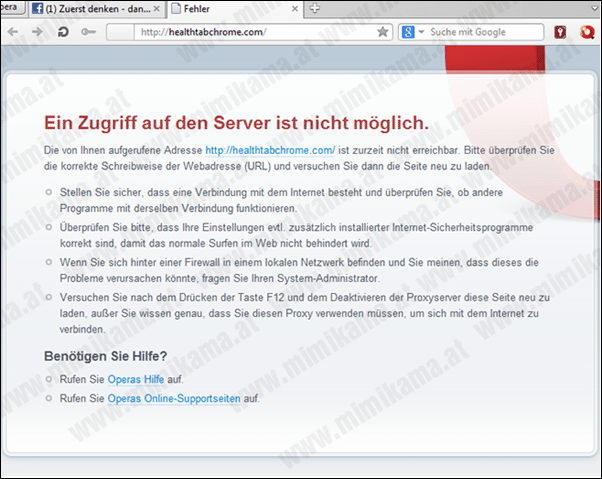Image resolution: width=602 pixels, height=479 pixels.
Task: Open the tab list dropdown at far right
Action: coord(596,8)
